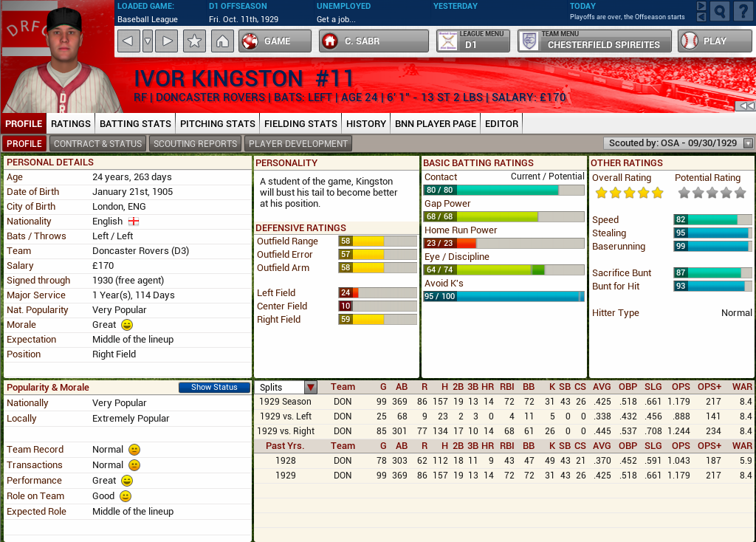Start play using the baseball PLAY icon

690,41
